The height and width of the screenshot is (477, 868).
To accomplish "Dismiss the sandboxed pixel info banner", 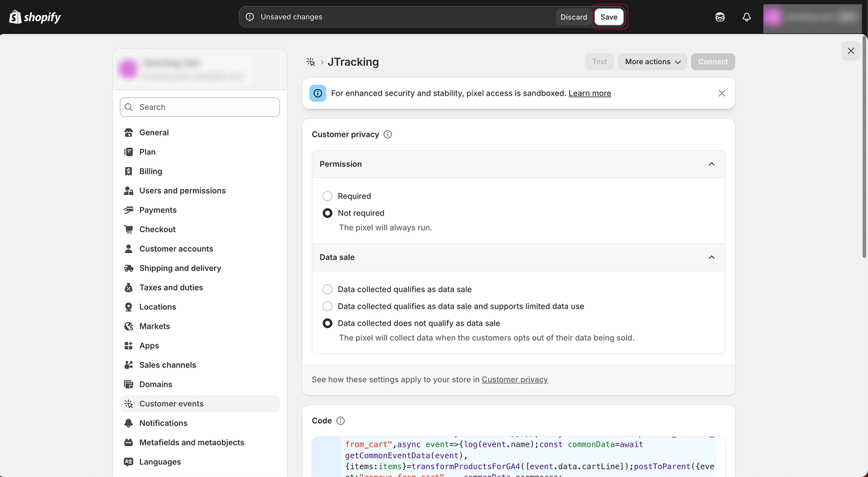I will [x=722, y=93].
